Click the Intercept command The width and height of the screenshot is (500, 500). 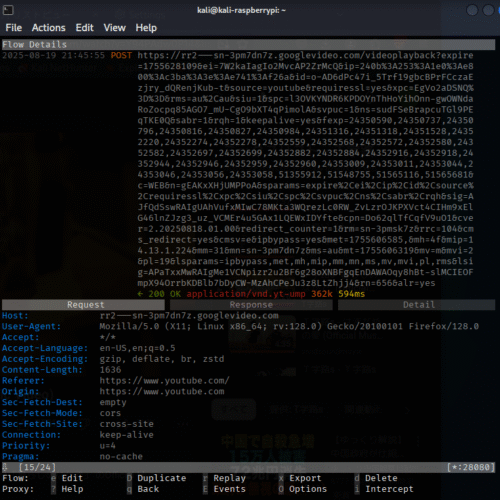point(389,489)
